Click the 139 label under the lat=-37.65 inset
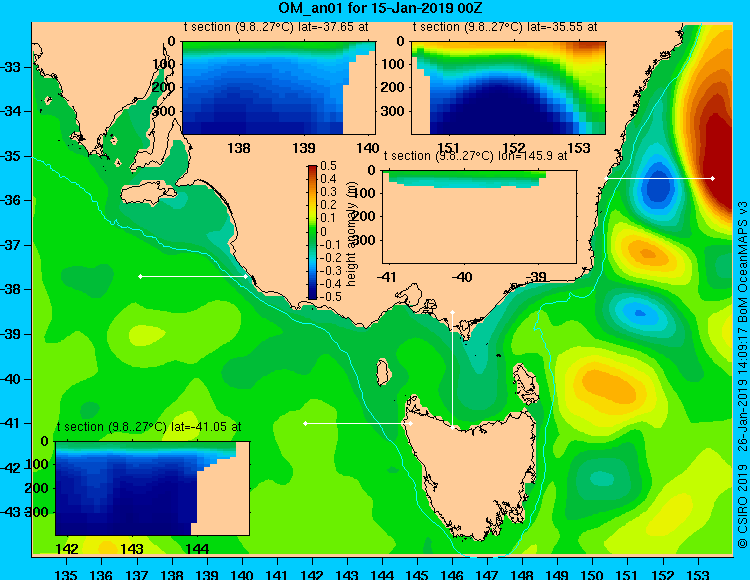The width and height of the screenshot is (750, 580). [x=304, y=148]
